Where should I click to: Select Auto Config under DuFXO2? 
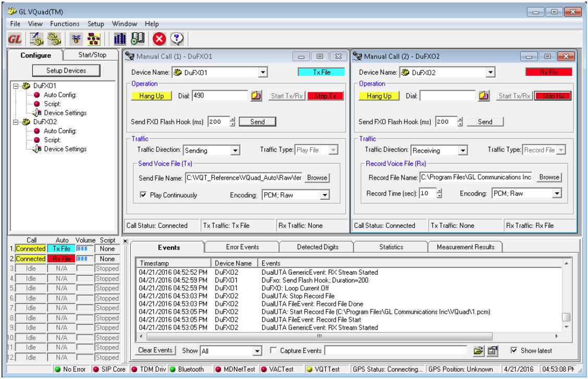tap(60, 131)
